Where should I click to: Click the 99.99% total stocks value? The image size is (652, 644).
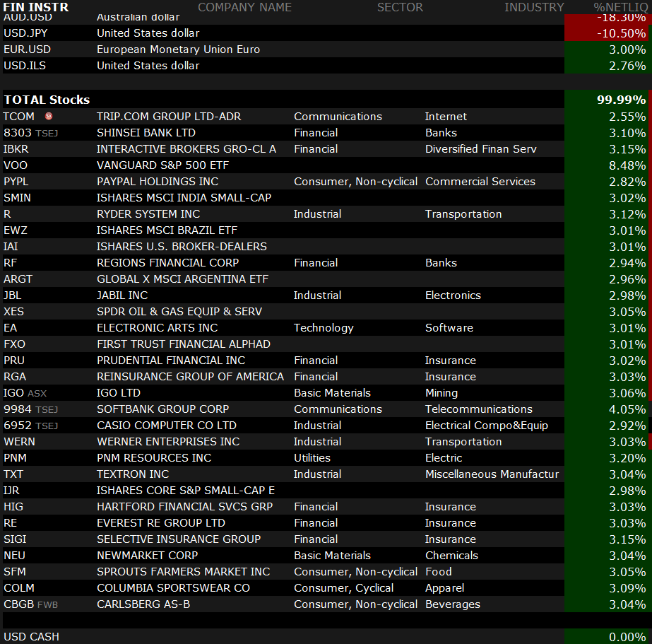621,100
